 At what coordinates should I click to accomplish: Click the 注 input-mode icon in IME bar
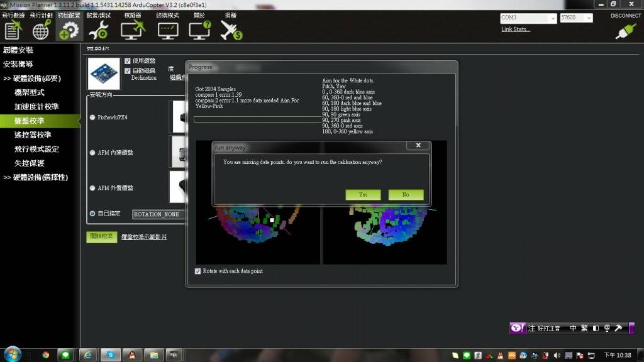click(531, 328)
